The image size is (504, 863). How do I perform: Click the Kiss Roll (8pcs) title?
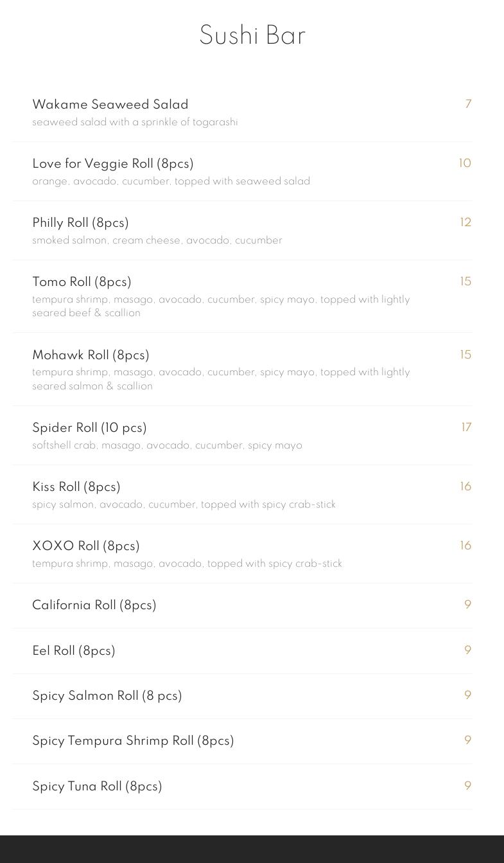click(x=76, y=486)
